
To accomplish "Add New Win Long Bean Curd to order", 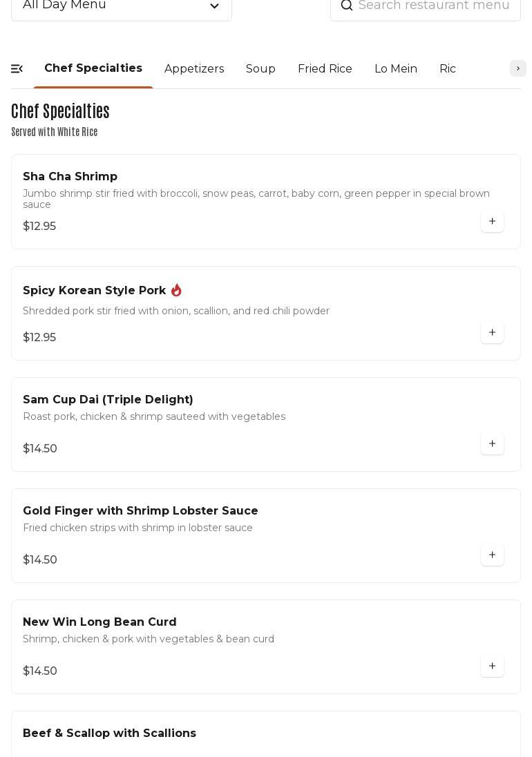I will tap(492, 667).
